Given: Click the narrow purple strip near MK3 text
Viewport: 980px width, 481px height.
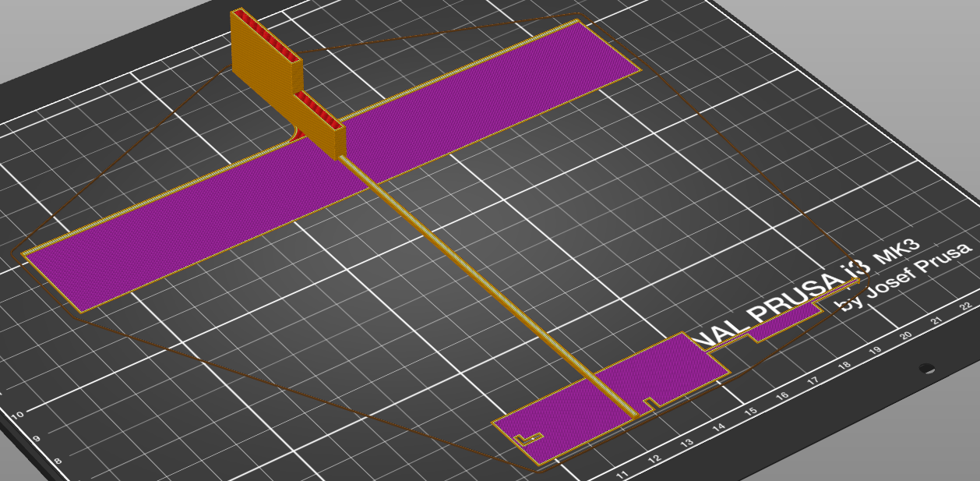Looking at the screenshot, I should tap(783, 321).
